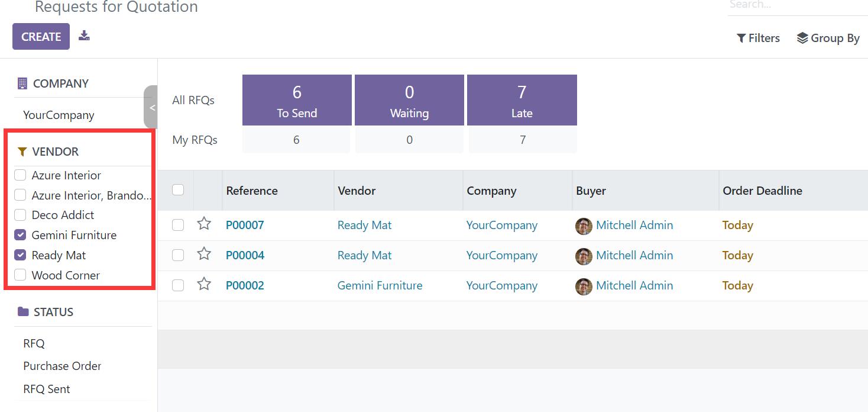The height and width of the screenshot is (412, 868).
Task: Open the P00002 reference link
Action: pos(245,285)
